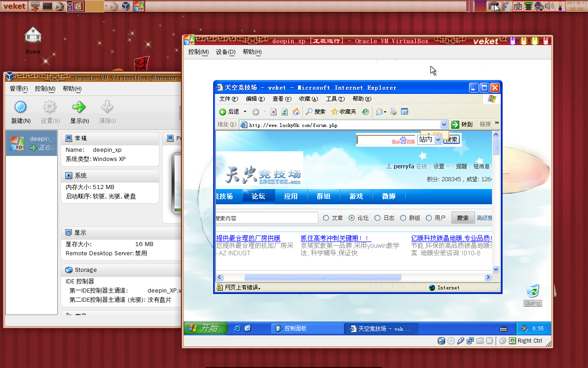Click the IE Print icon

[393, 112]
